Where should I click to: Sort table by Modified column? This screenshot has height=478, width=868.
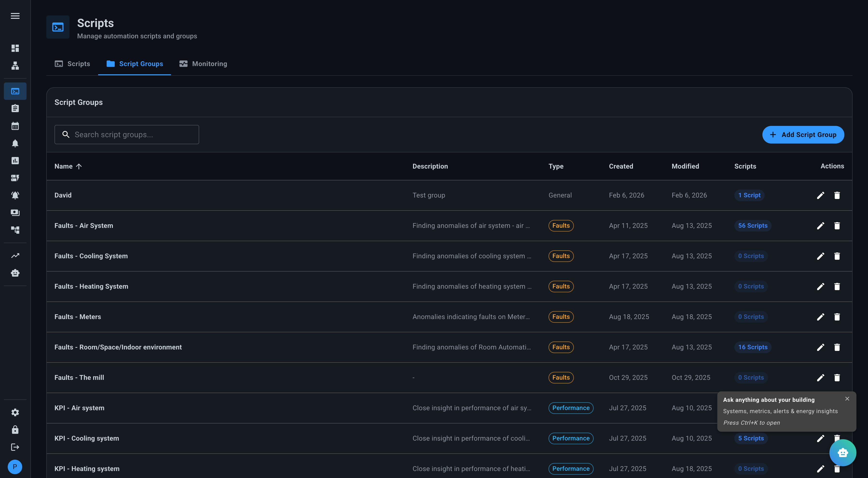coord(685,166)
